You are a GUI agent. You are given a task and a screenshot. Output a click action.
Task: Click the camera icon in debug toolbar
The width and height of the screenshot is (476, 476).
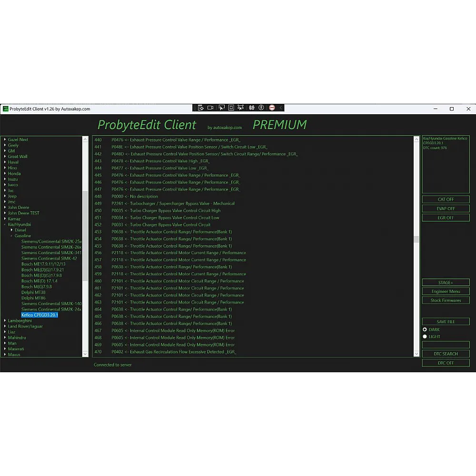pos(210,108)
